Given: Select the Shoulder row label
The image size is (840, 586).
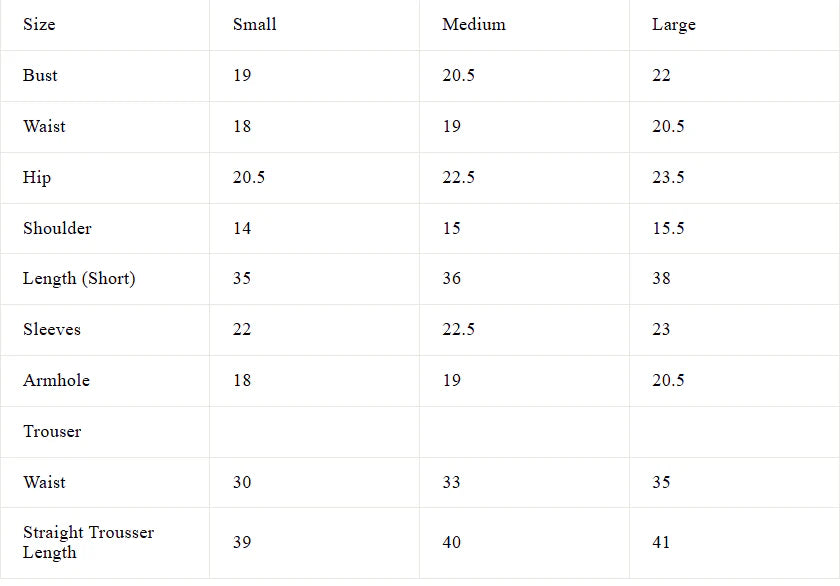Looking at the screenshot, I should pos(57,229).
